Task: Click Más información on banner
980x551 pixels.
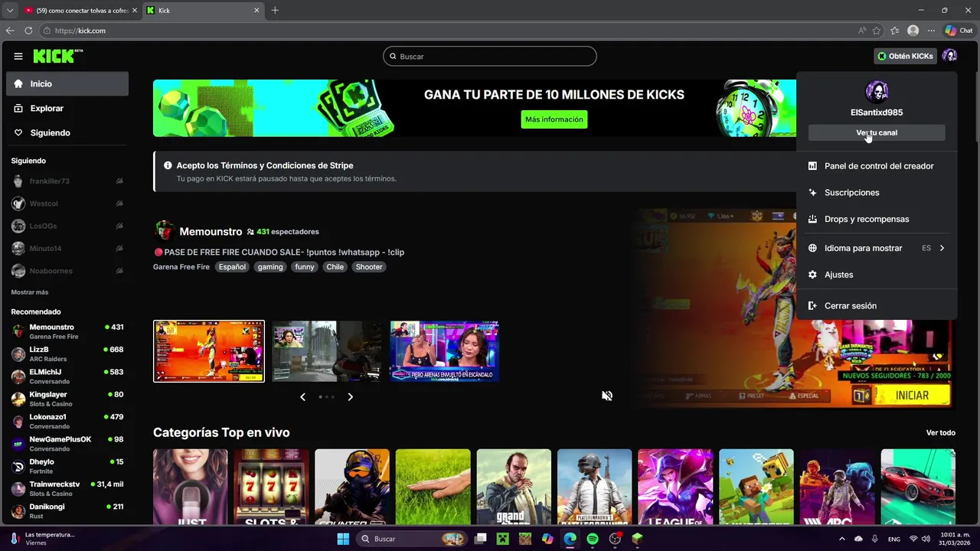Action: point(554,119)
